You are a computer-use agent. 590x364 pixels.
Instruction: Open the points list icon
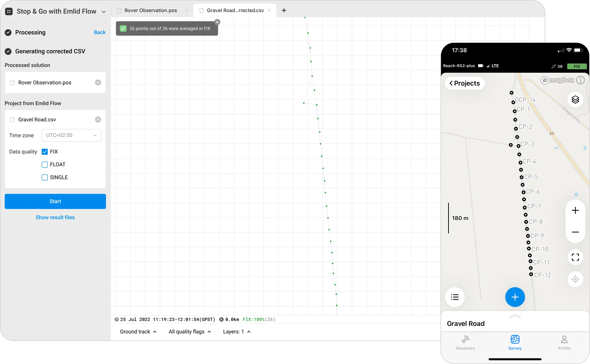(x=455, y=297)
